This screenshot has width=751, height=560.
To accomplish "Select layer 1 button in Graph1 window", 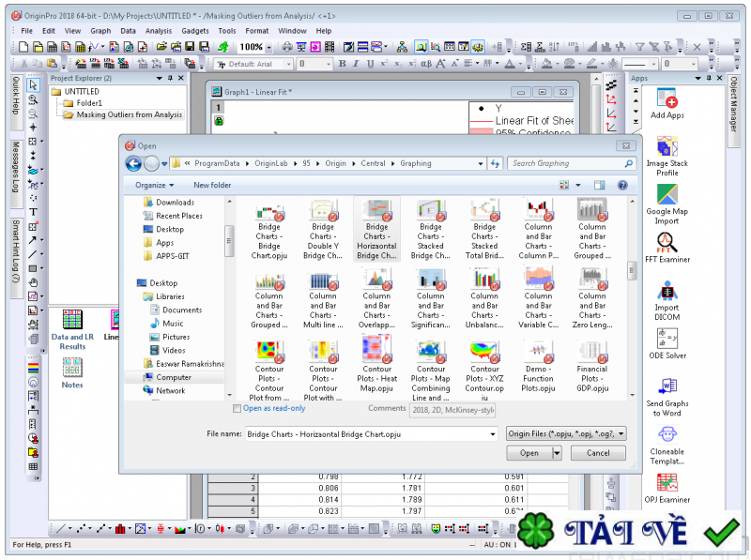I will tap(218, 108).
